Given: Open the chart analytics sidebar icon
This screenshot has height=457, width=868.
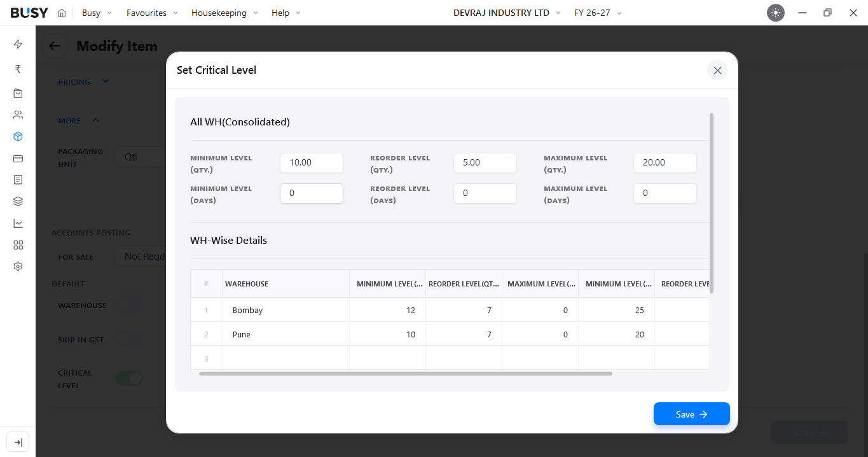Looking at the screenshot, I should click(x=18, y=223).
